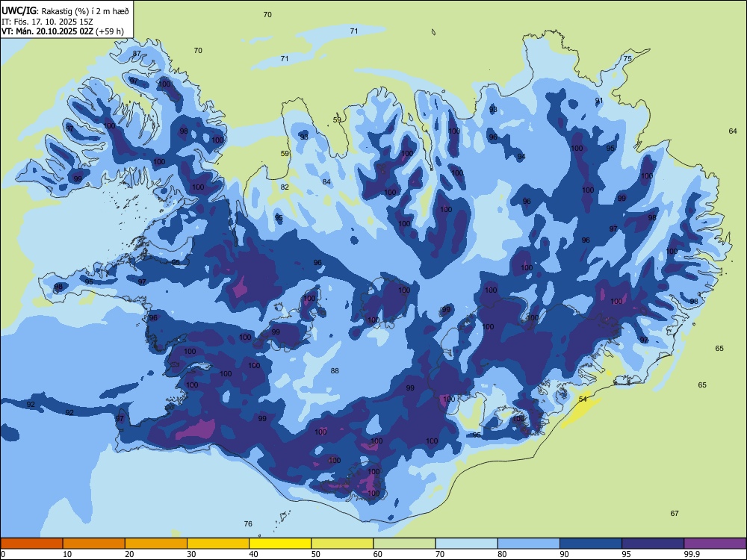
Task: Click the pale blue 70–80 legend swatch
Action: [466, 544]
